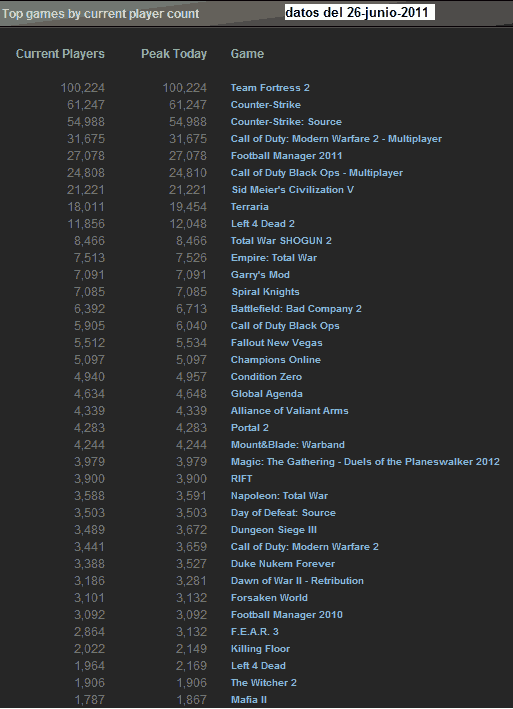Open Counter-Strike: Source link
The height and width of the screenshot is (709, 513).
[x=286, y=122]
